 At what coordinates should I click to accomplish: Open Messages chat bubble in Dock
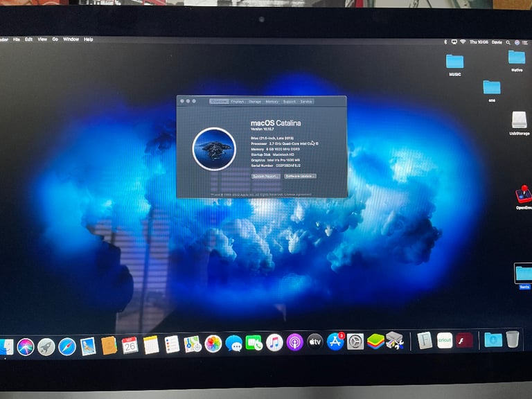(x=233, y=344)
